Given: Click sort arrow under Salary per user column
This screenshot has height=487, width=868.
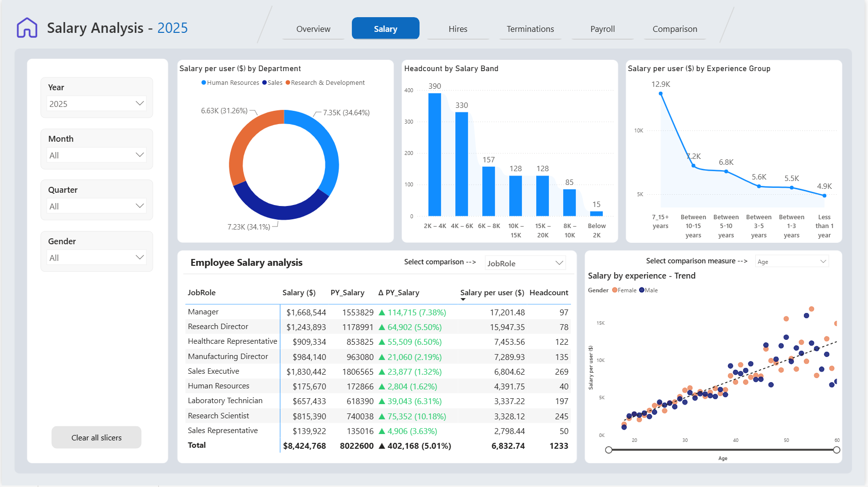Looking at the screenshot, I should point(463,299).
